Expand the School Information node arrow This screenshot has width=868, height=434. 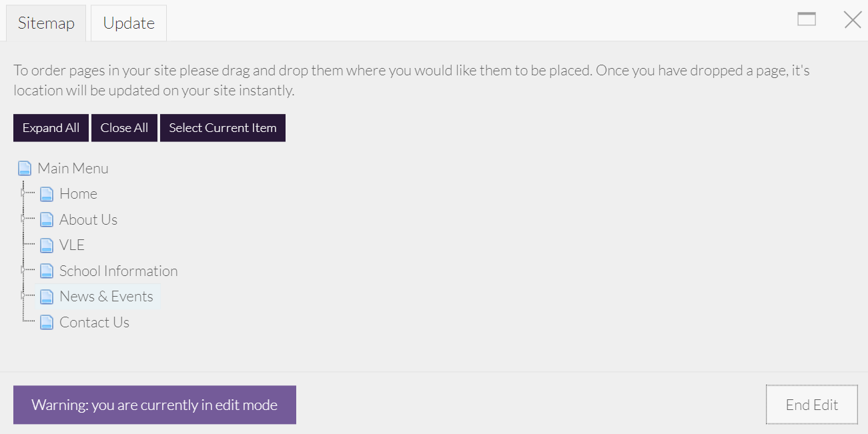point(23,270)
